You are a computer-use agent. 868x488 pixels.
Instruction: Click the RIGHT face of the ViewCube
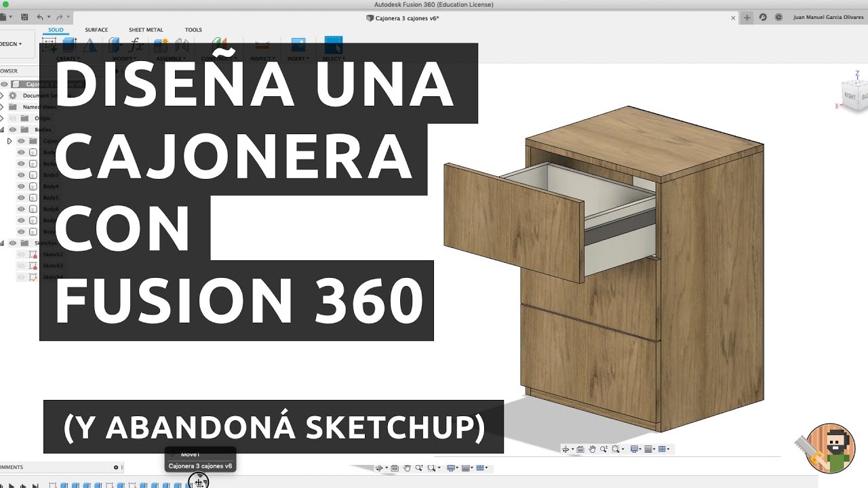[848, 97]
